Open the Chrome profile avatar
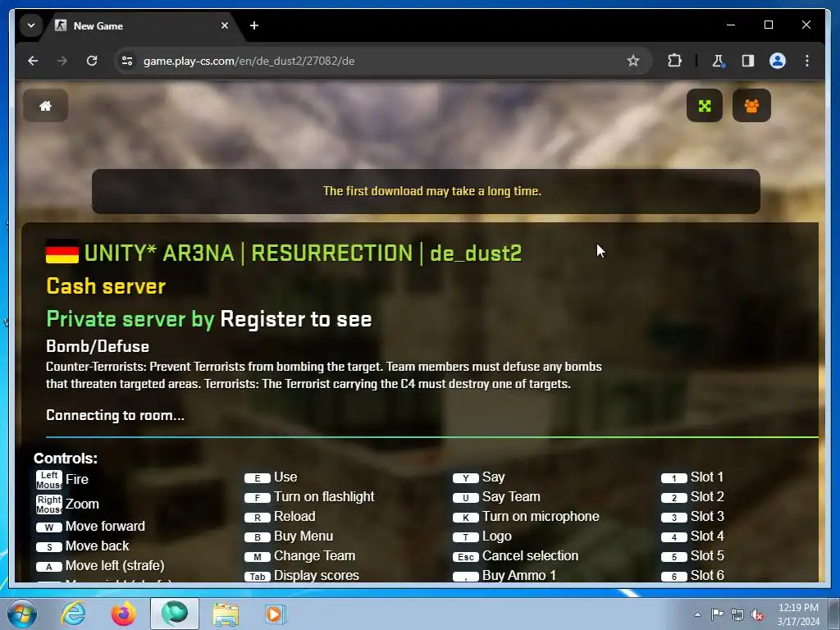The height and width of the screenshot is (630, 840). click(x=778, y=61)
